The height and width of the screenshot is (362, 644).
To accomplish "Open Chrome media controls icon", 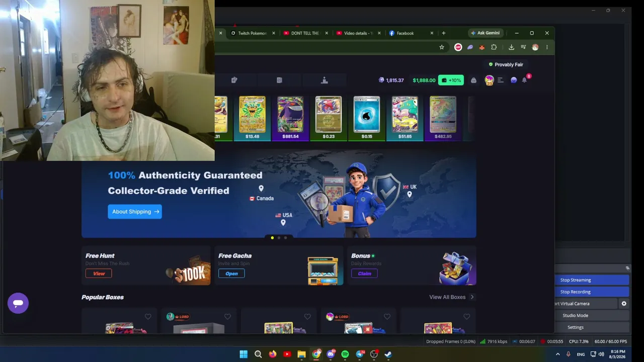I will (523, 47).
